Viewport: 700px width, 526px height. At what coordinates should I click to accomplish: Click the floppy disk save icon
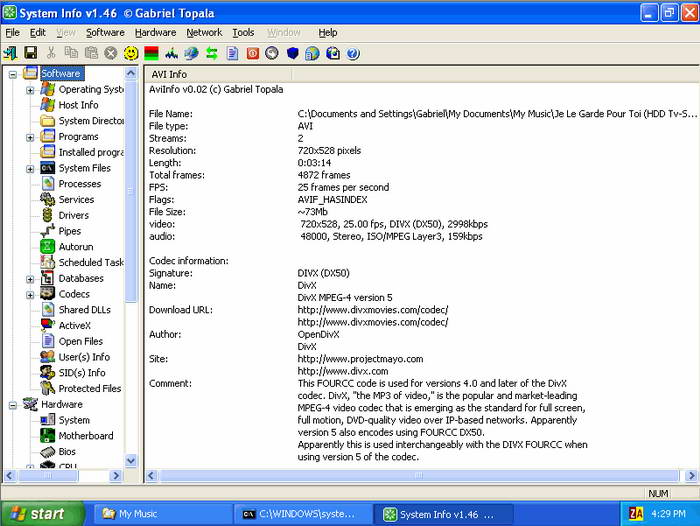(x=31, y=53)
